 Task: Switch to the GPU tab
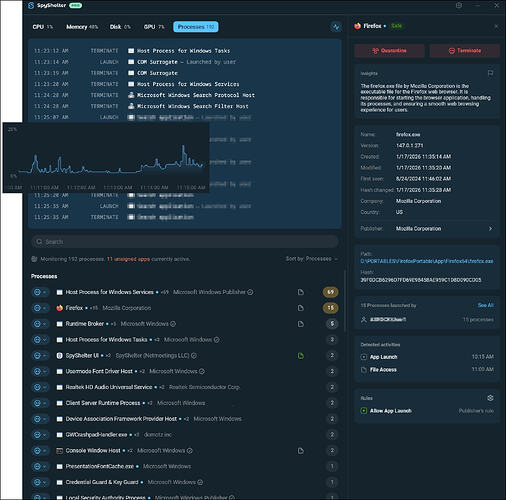coord(154,27)
